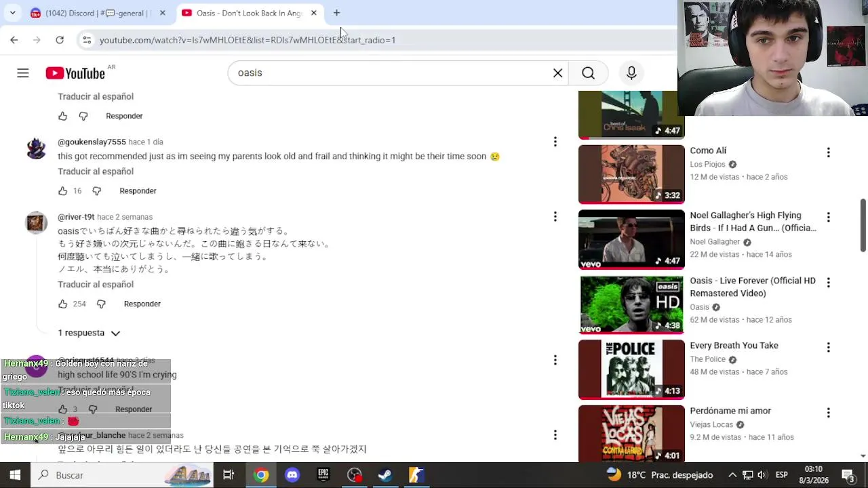Go back with the browser back arrow

tap(14, 40)
